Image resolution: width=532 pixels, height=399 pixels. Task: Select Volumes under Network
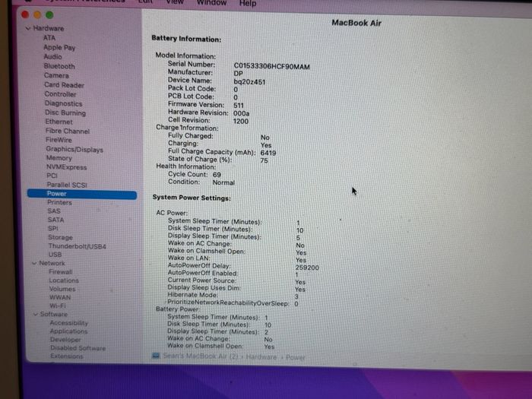click(62, 289)
